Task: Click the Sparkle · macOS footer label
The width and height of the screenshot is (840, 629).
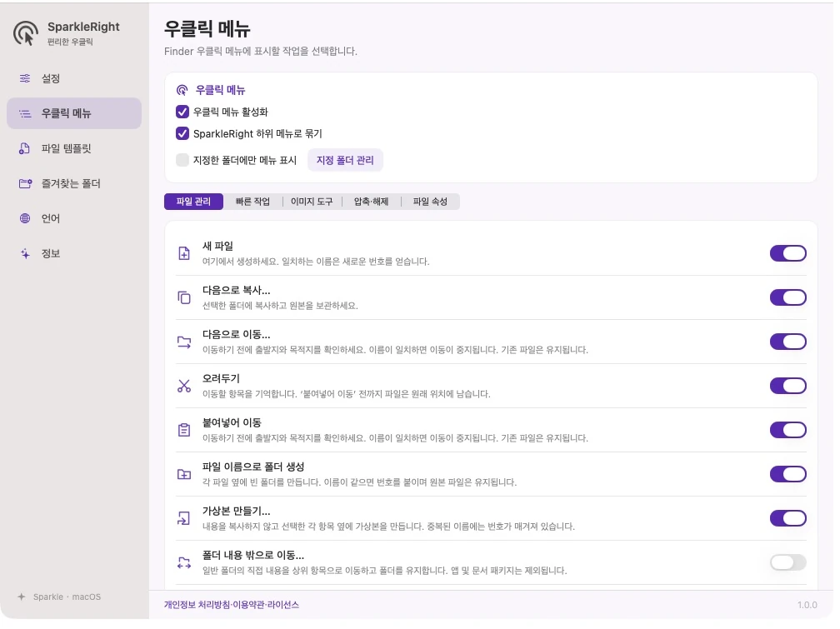Action: (x=67, y=597)
